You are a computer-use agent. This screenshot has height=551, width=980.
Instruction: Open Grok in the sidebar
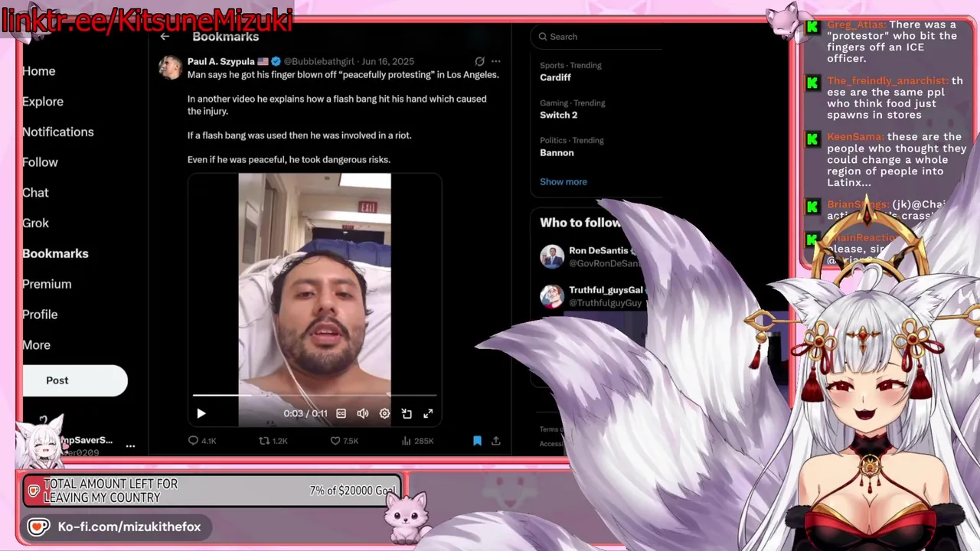(x=35, y=223)
